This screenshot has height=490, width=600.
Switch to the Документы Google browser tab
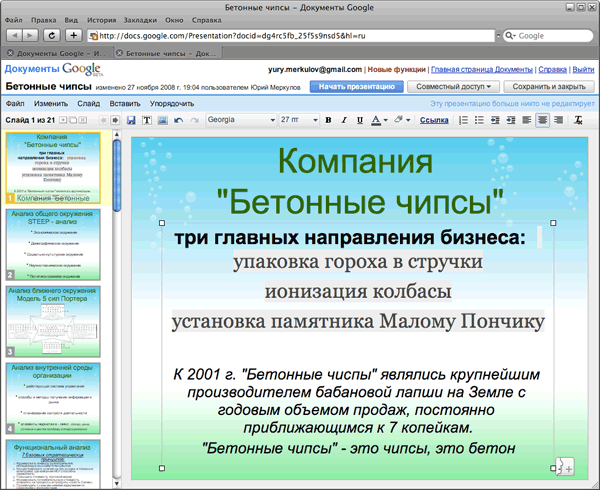click(x=57, y=54)
